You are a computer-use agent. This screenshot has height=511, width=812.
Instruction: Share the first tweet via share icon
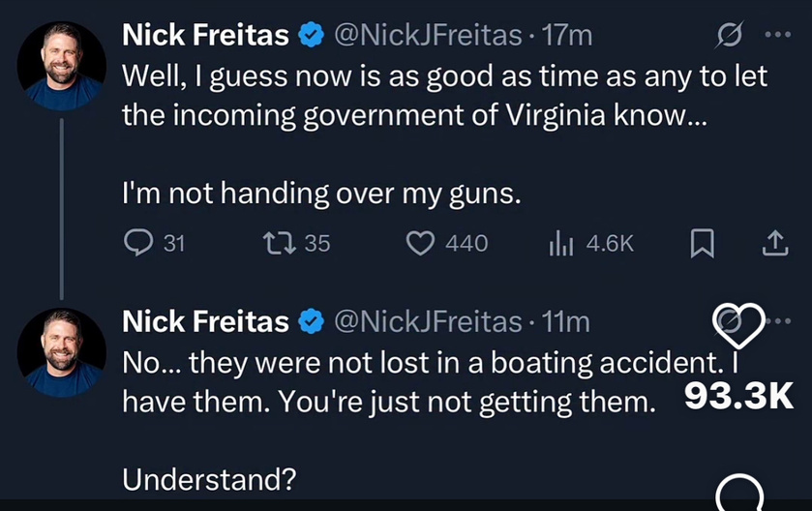(x=773, y=245)
